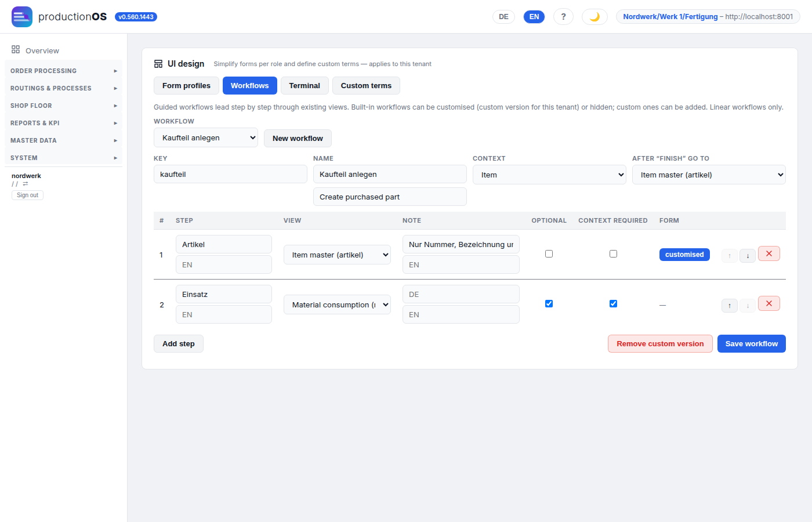The width and height of the screenshot is (812, 522).
Task: Click the UI design heading icon
Action: click(x=158, y=64)
